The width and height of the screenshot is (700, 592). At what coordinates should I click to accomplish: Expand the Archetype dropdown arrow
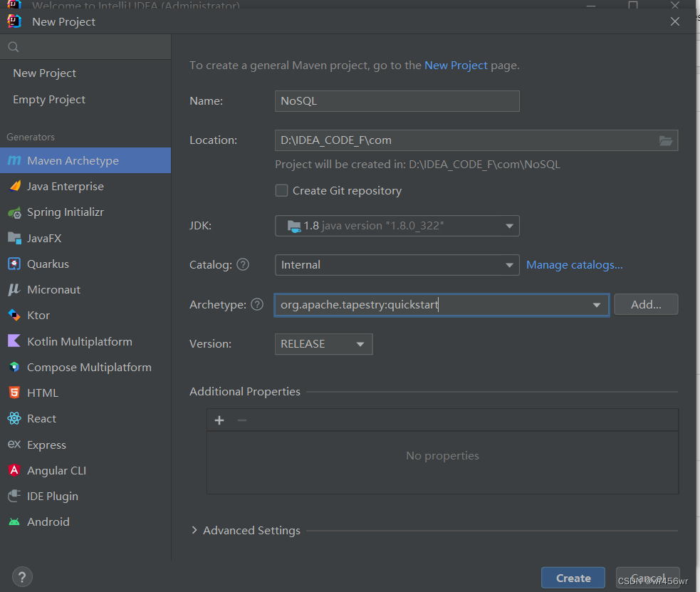tap(597, 305)
